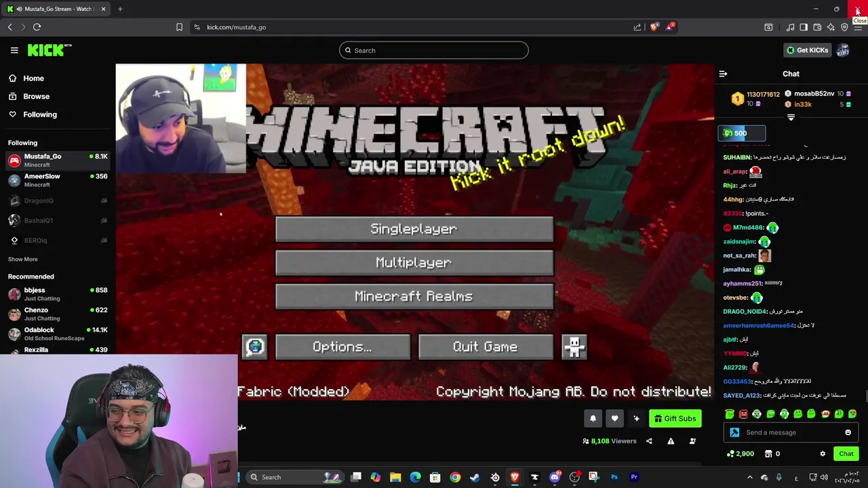Image resolution: width=868 pixels, height=488 pixels.
Task: Follow the channel with the heart icon
Action: 614,418
